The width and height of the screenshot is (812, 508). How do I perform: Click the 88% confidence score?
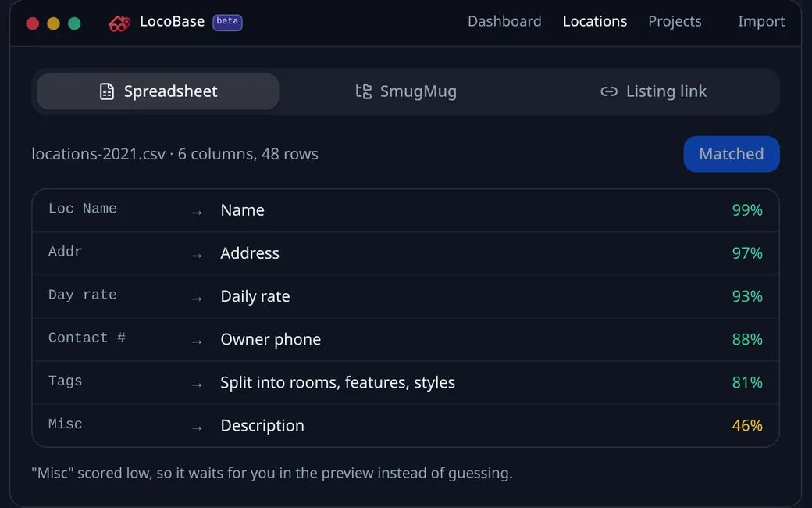click(747, 339)
